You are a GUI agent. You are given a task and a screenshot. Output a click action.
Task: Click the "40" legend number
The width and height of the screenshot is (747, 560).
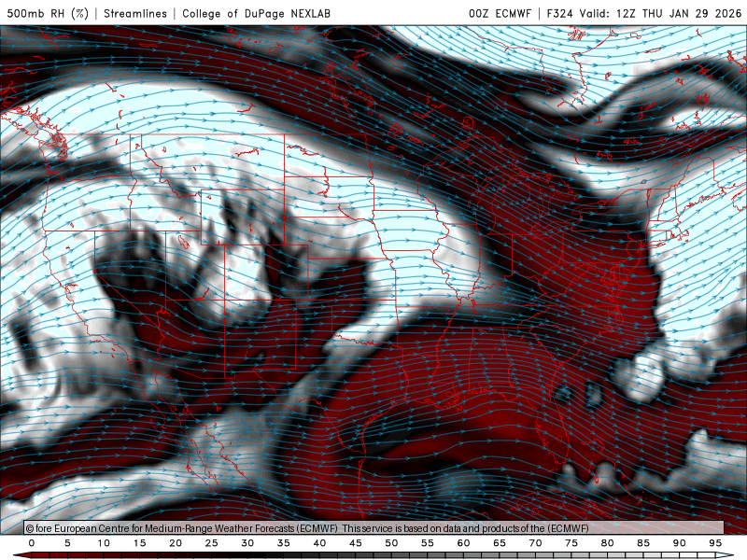click(x=319, y=543)
